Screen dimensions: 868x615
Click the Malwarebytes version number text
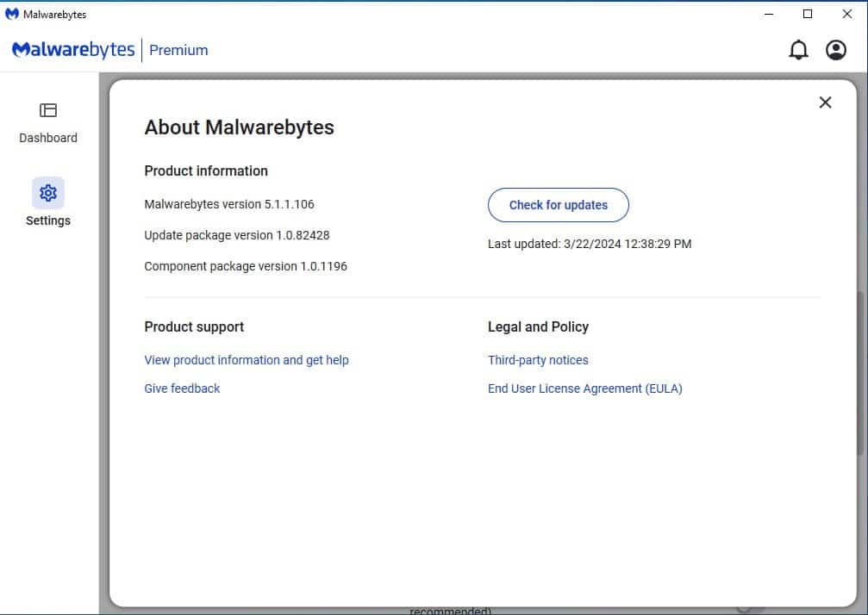(229, 204)
